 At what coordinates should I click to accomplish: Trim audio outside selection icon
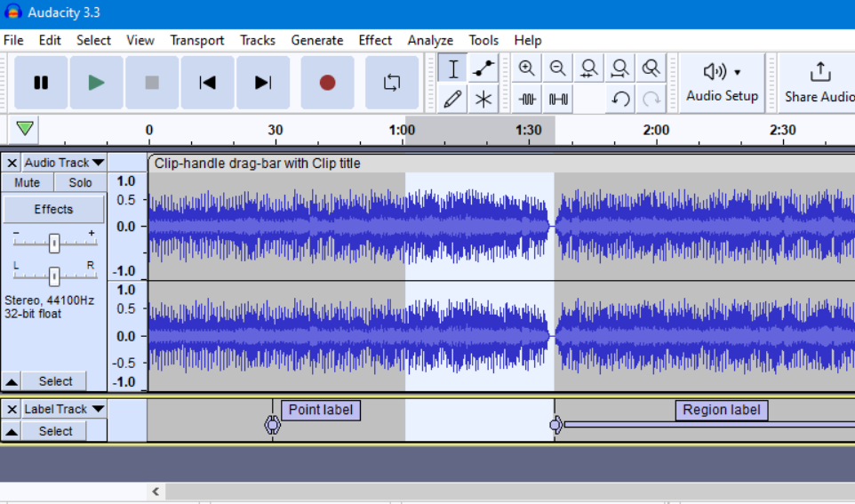pos(526,100)
